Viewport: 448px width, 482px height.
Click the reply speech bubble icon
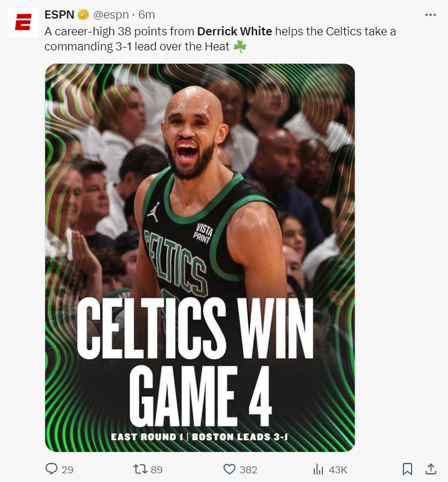point(52,469)
